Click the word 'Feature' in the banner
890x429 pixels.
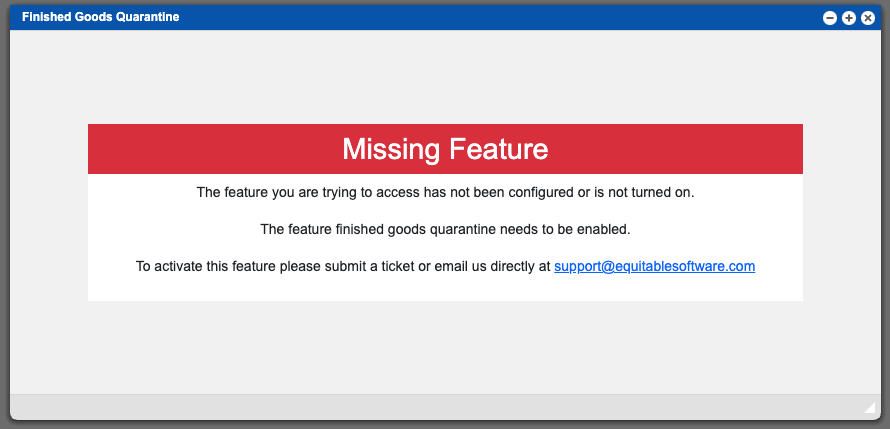pos(499,149)
